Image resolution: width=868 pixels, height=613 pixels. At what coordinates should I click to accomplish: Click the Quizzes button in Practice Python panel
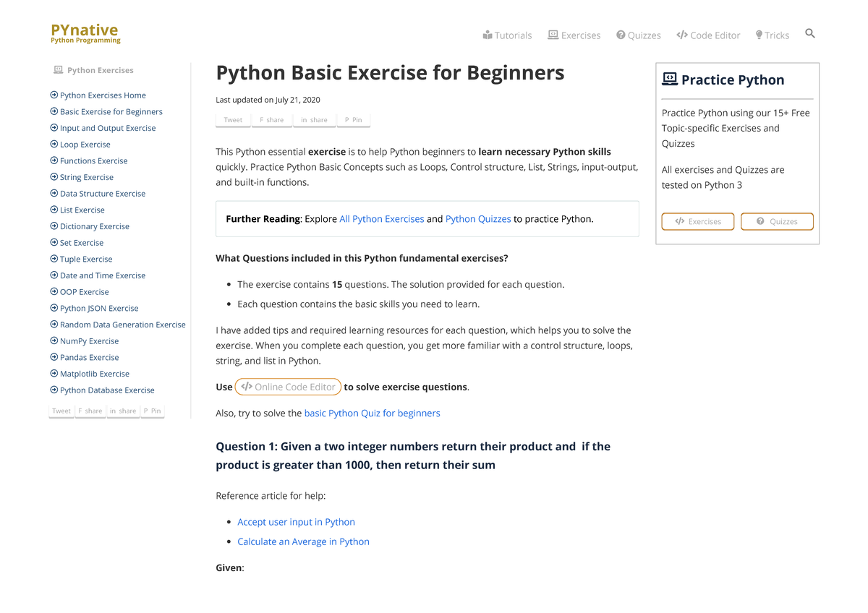click(777, 222)
